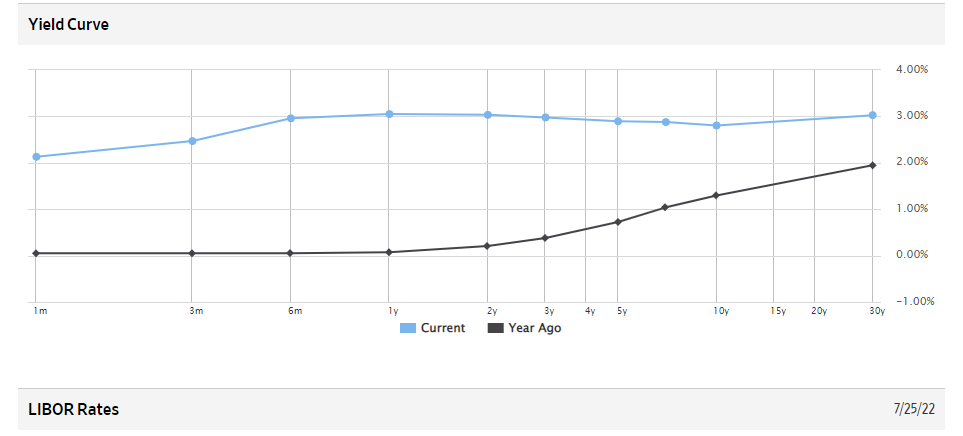
Task: Click the 4.00% y-axis label
Action: tap(913, 70)
